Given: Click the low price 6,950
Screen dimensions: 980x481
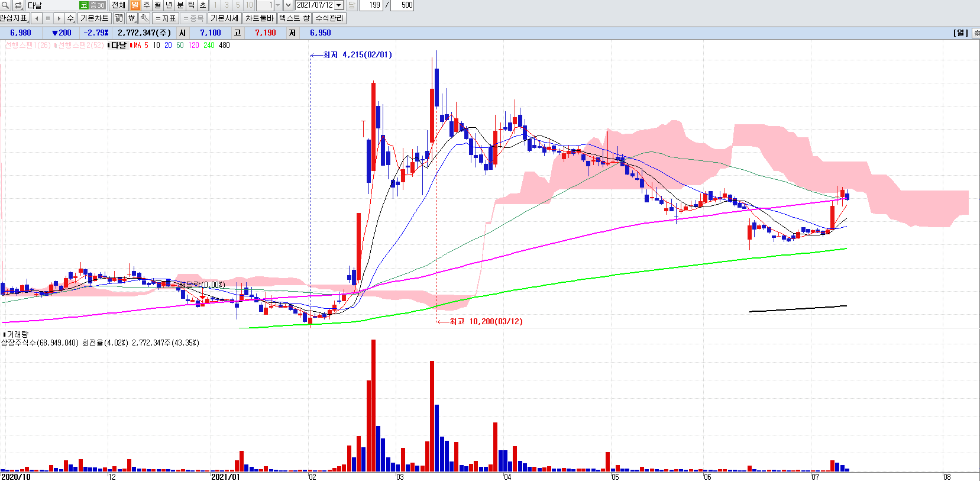Looking at the screenshot, I should tap(321, 33).
